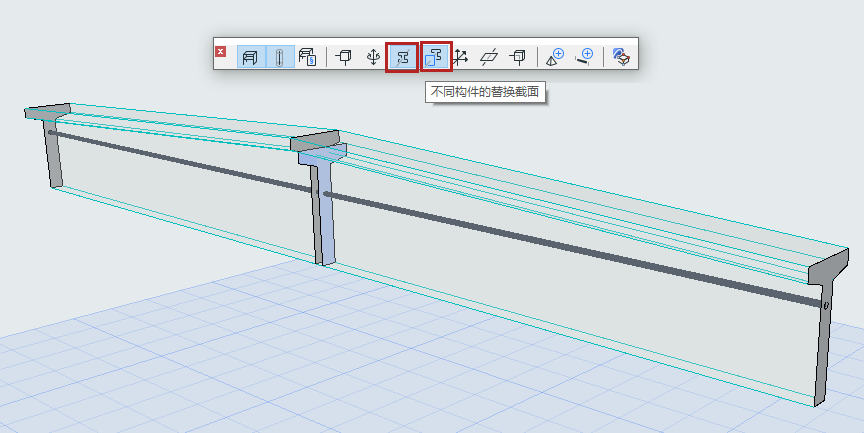Click the 3D box icon before second separator
Screen dimensions: 864x433
(x=517, y=57)
